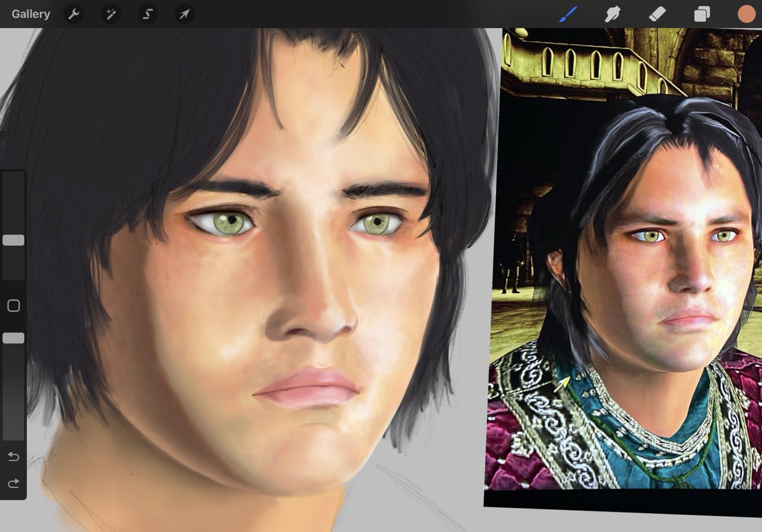Image resolution: width=762 pixels, height=532 pixels.
Task: Adjust the brush size slider
Action: (x=13, y=241)
